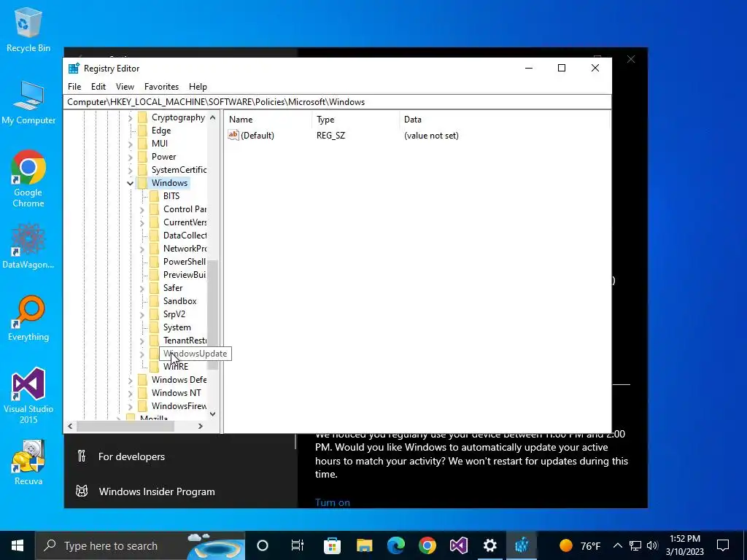Click the (Default) string value icon

point(233,135)
